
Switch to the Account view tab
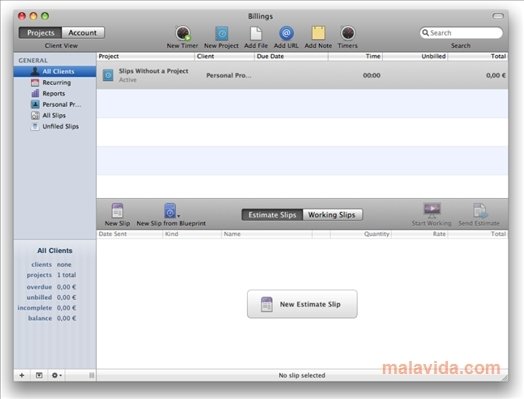pos(83,33)
